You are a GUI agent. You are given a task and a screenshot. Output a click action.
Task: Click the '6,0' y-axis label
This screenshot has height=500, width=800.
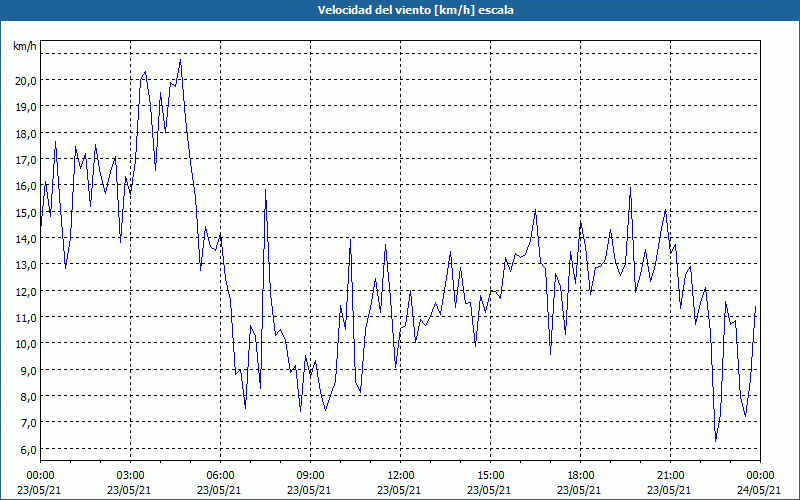click(28, 449)
